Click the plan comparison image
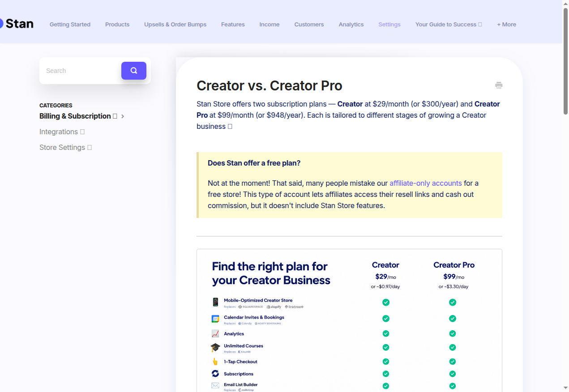This screenshot has height=392, width=569. point(349,320)
